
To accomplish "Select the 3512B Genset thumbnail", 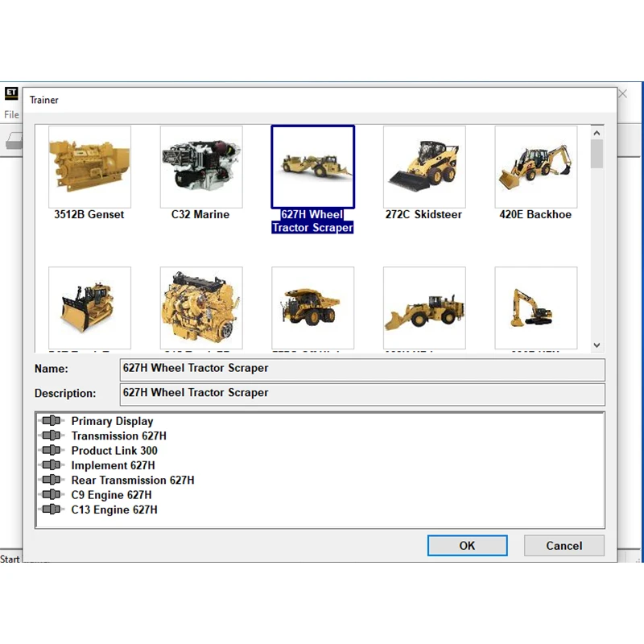I will coord(89,167).
